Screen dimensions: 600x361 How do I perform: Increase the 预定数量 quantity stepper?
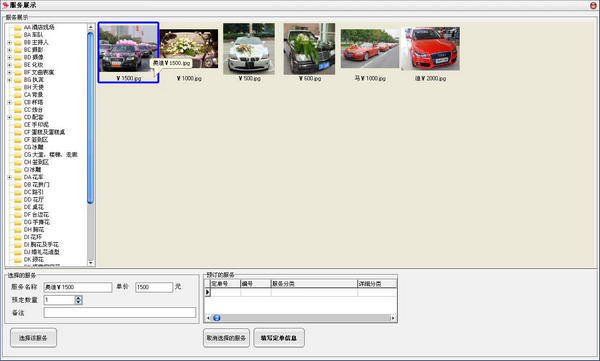click(78, 298)
